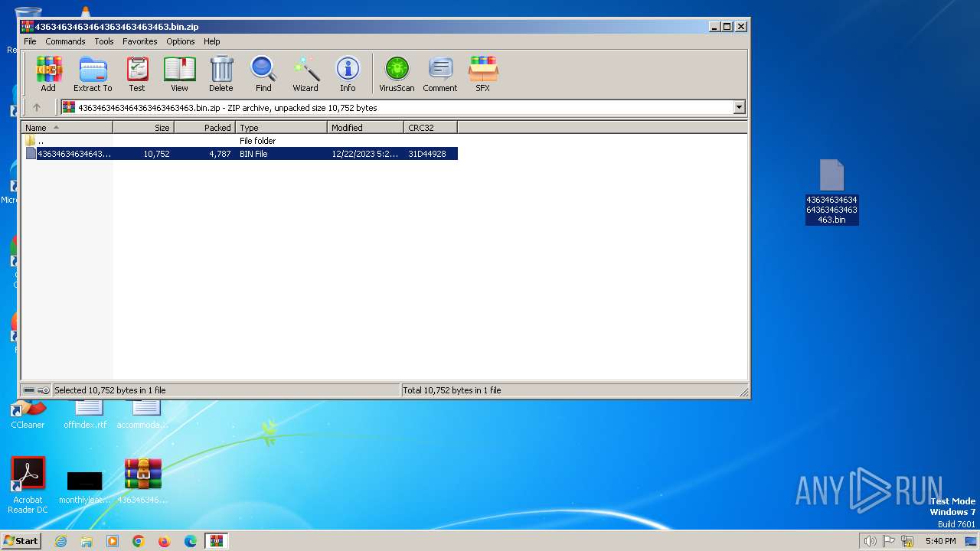Open the Start menu

point(21,540)
